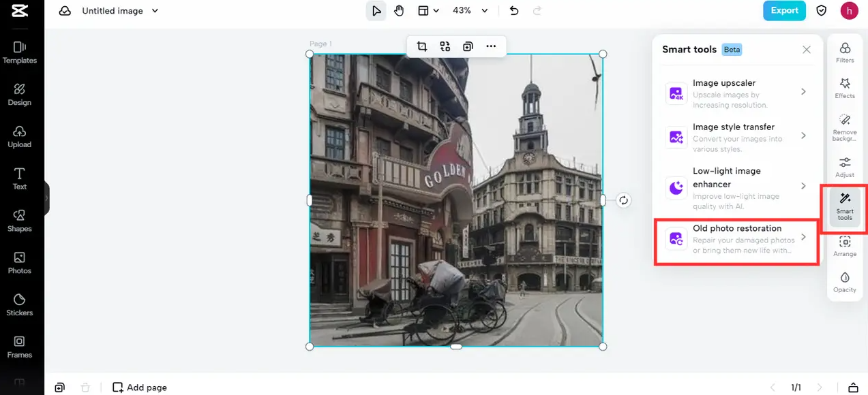Open the Smart tools panel
This screenshot has height=395, width=868.
pos(845,206)
